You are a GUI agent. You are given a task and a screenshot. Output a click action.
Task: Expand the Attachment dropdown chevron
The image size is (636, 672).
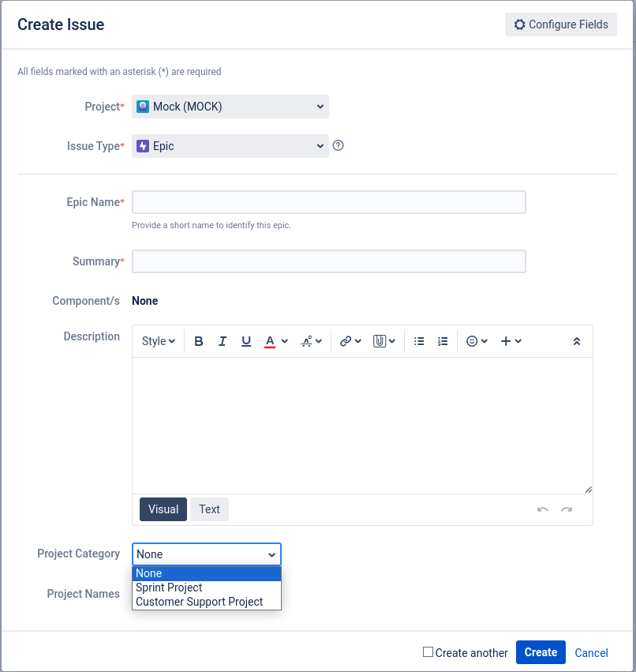[392, 341]
